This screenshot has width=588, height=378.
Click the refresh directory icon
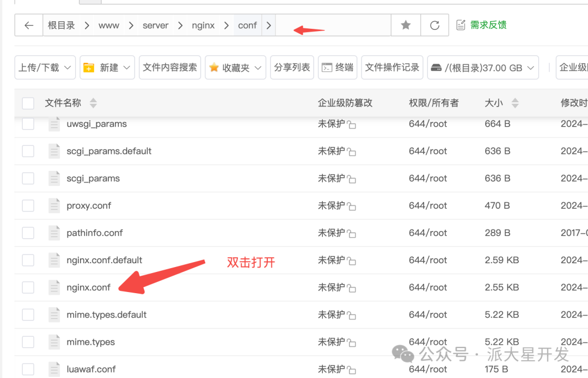coord(434,26)
